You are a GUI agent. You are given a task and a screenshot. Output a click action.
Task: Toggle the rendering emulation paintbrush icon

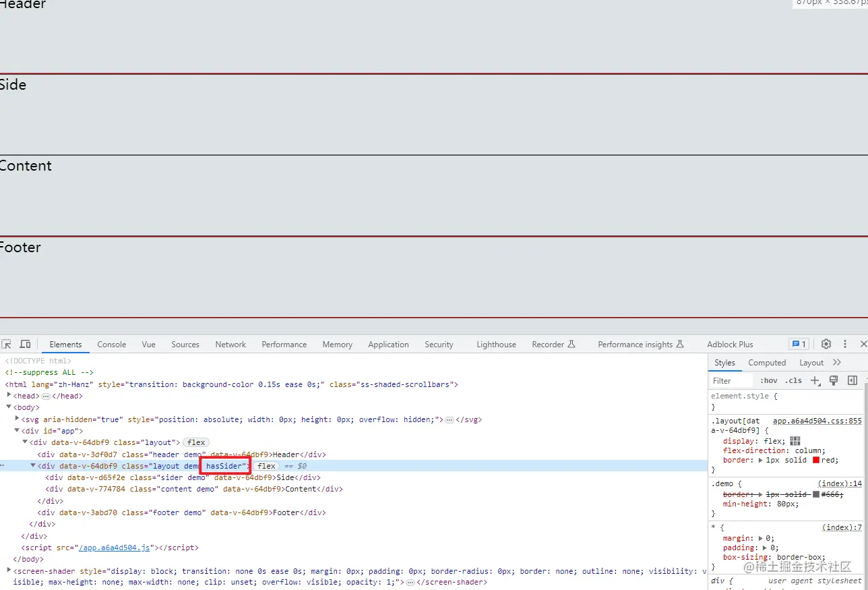[x=834, y=380]
